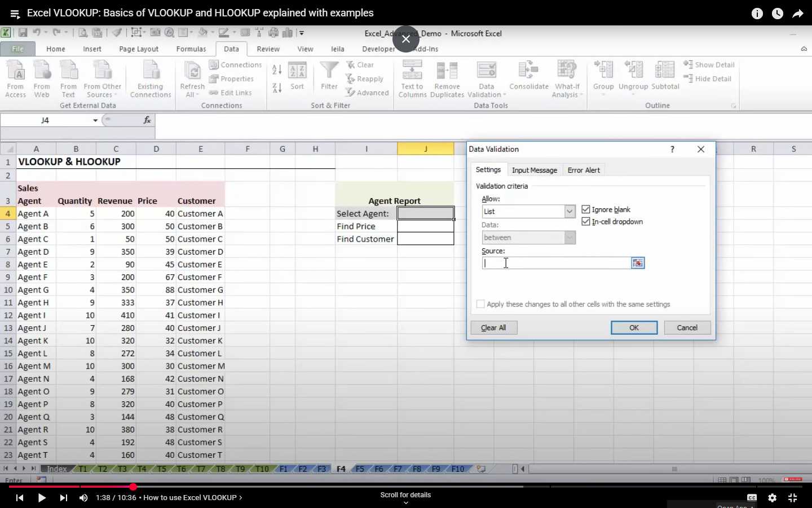
Task: Open the Home ribbon tab
Action: click(56, 49)
